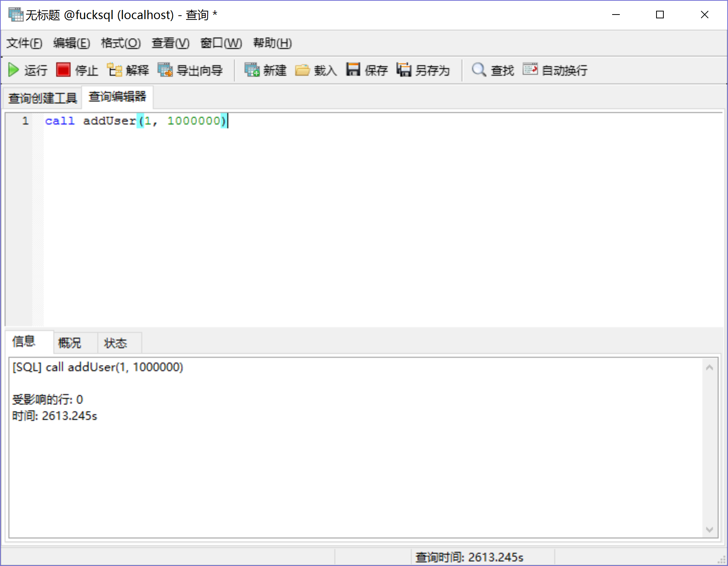This screenshot has height=566, width=728.
Task: Stop query execution with red square icon
Action: coord(63,70)
